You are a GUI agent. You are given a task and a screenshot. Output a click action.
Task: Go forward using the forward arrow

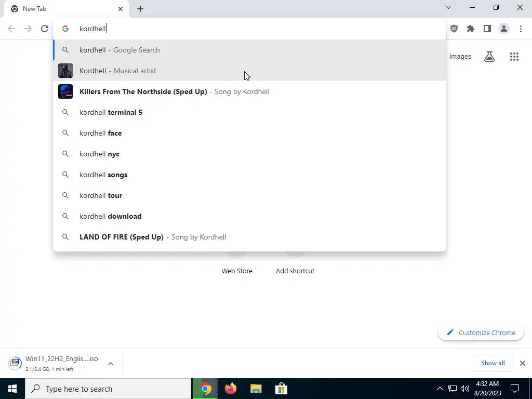tap(28, 29)
